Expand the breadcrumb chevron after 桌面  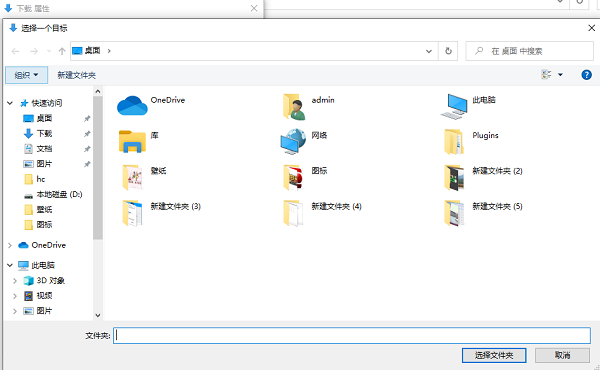[109, 51]
